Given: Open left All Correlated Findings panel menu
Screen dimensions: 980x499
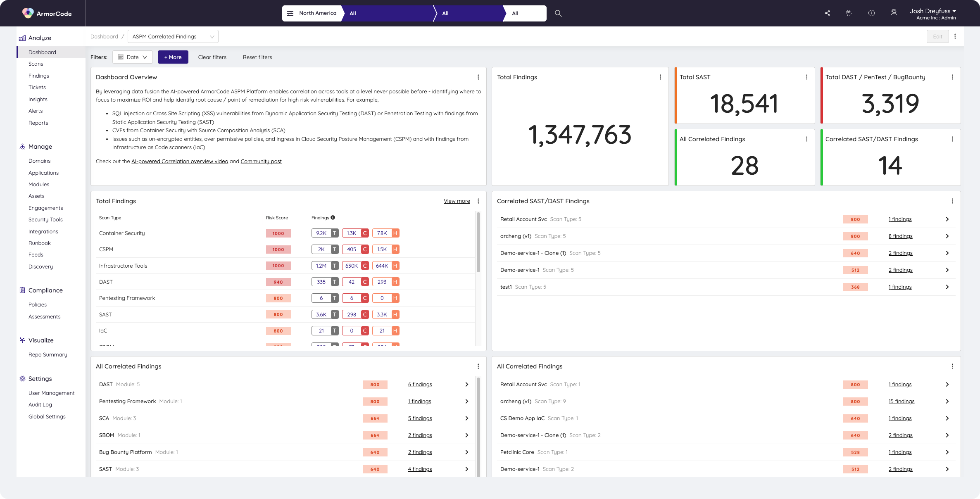Looking at the screenshot, I should 478,366.
